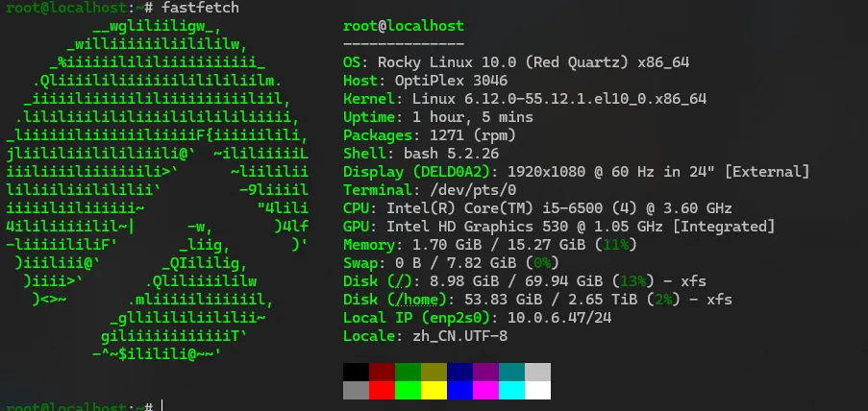Click the 'GPU: Intel HD Graphics 530' line
This screenshot has width=868, height=411.
[x=559, y=227]
